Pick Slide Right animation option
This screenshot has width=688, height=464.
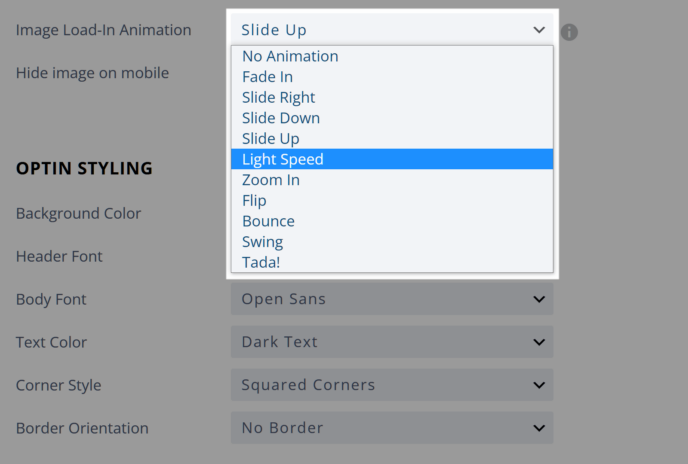(392, 97)
